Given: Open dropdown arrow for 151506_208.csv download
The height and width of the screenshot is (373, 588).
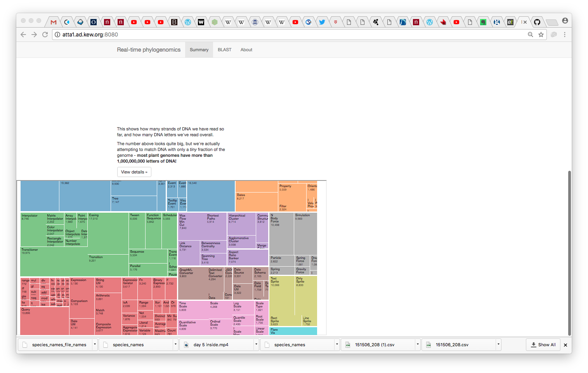Looking at the screenshot, I should click(x=498, y=344).
